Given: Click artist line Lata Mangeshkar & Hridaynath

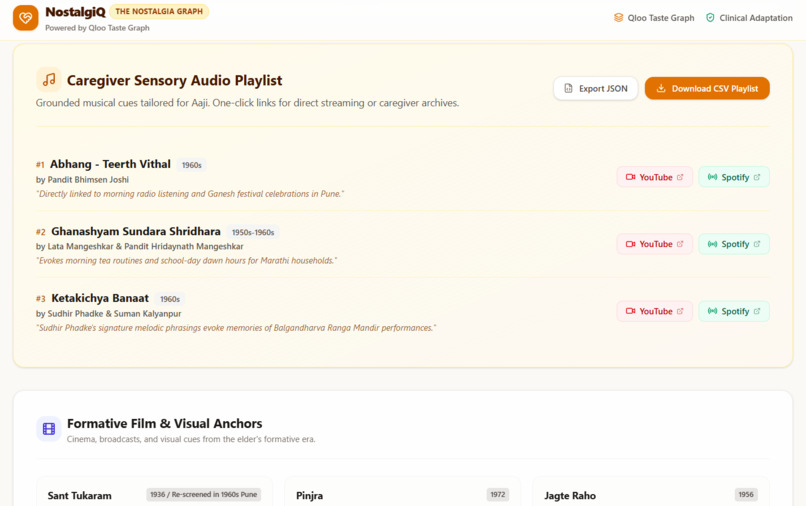Looking at the screenshot, I should pyautogui.click(x=140, y=246).
